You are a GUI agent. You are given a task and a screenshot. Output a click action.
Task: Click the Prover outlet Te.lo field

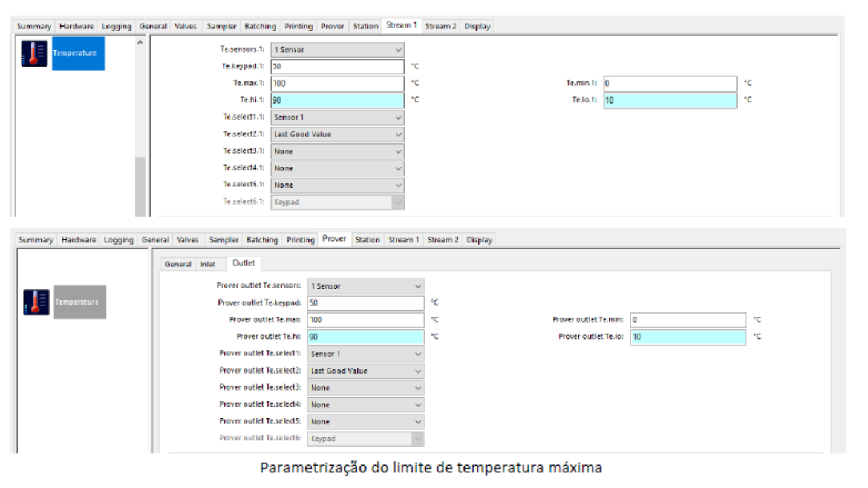tap(688, 337)
